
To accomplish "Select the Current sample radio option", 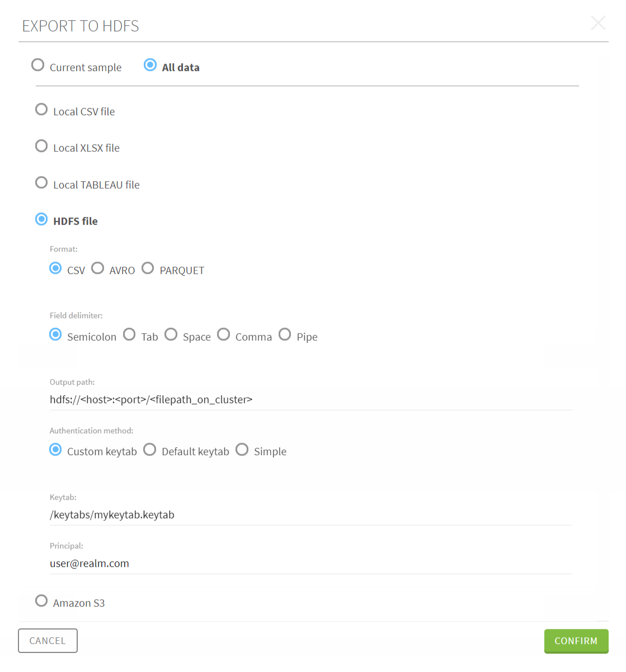I will tap(38, 65).
